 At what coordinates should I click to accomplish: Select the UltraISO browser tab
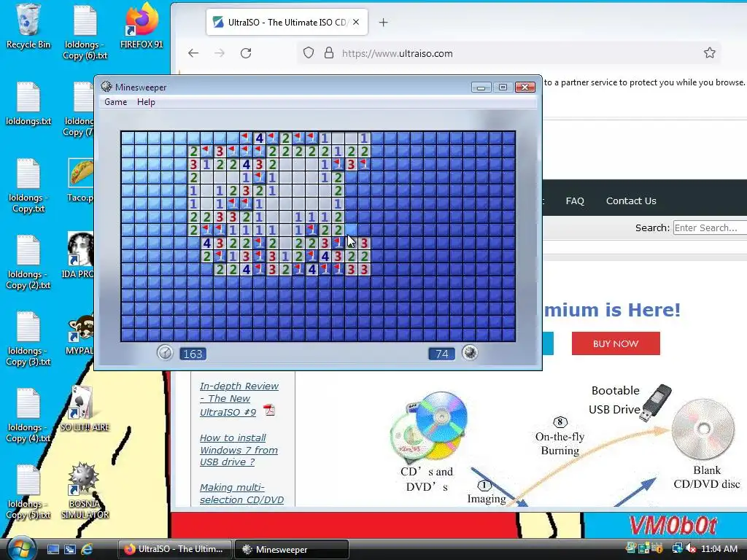tap(287, 22)
